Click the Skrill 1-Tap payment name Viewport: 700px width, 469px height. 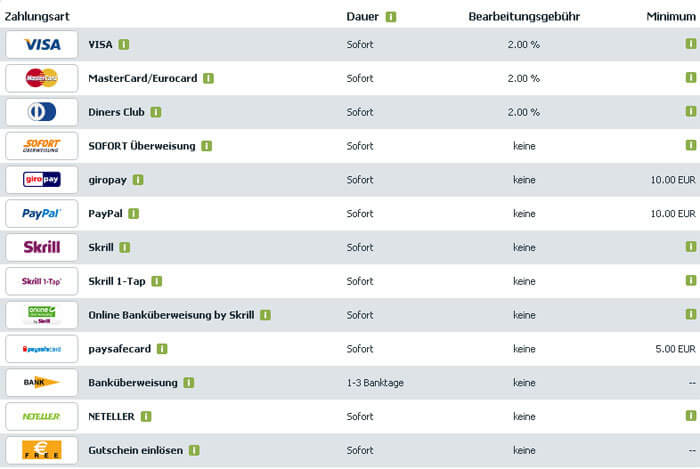point(117,282)
